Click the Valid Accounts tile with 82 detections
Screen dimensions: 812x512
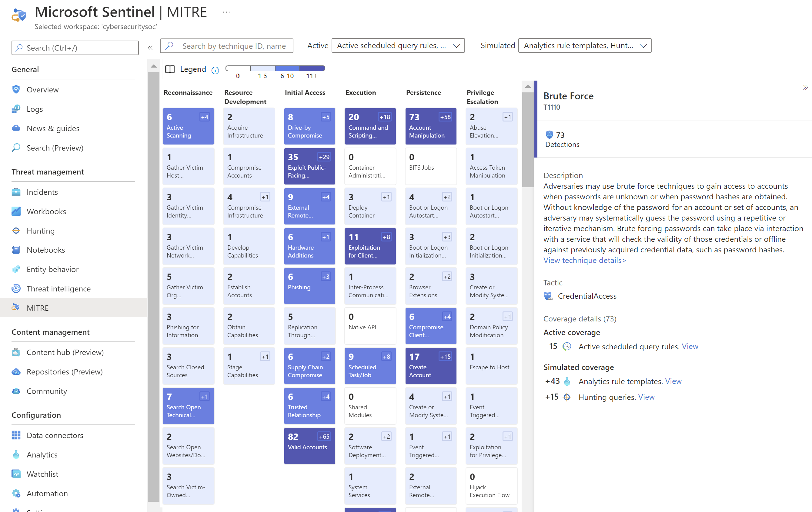click(307, 445)
